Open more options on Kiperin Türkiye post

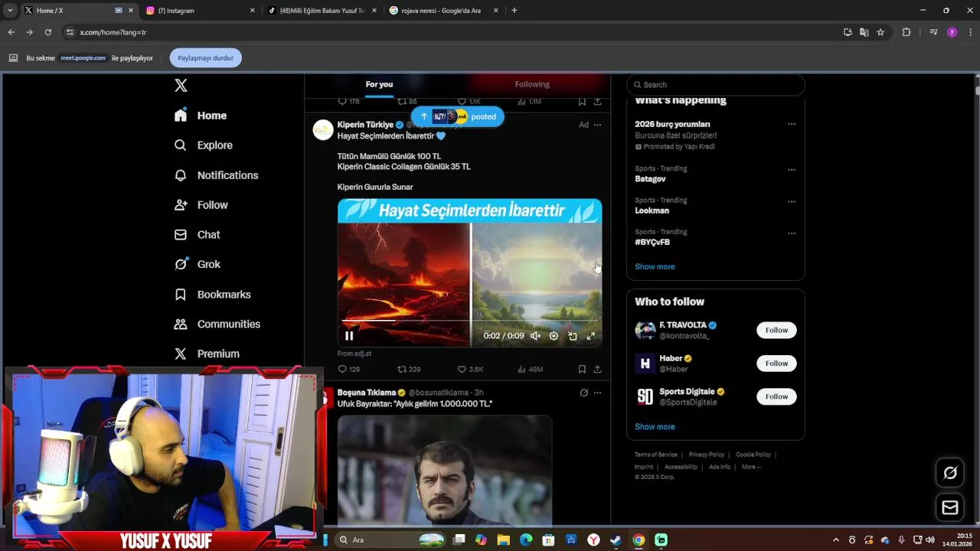pos(597,125)
